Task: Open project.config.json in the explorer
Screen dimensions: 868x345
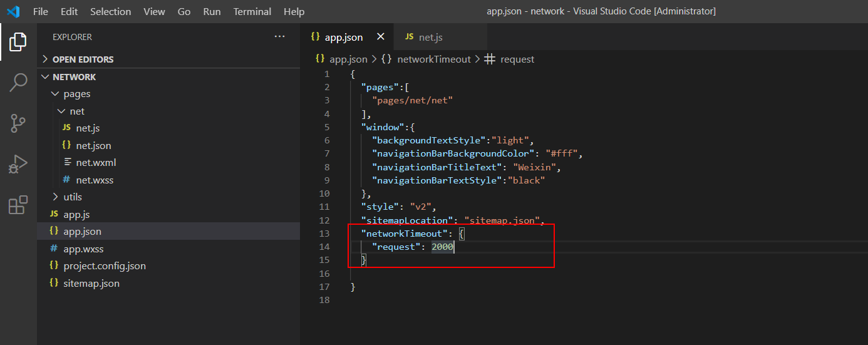Action: pyautogui.click(x=168, y=265)
